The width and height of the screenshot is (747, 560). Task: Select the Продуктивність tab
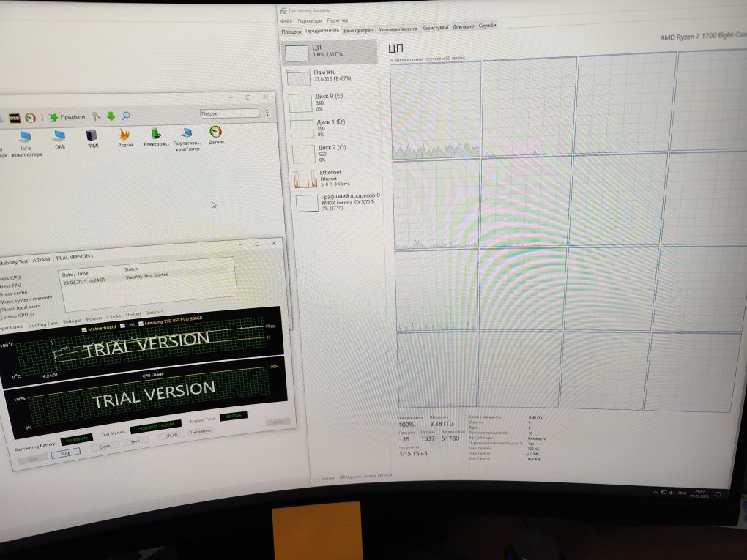322,31
